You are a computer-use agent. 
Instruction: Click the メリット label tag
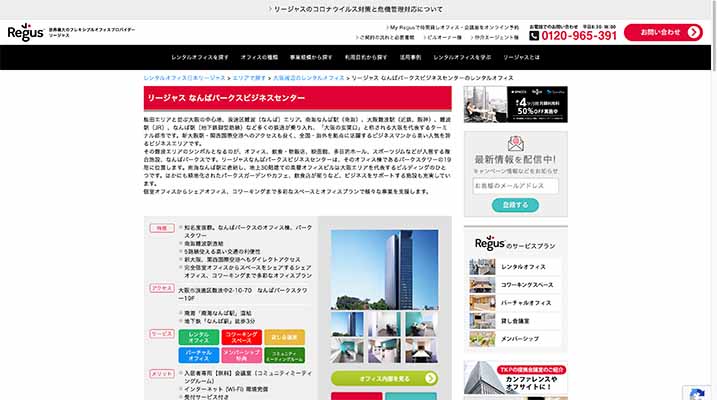pos(162,373)
